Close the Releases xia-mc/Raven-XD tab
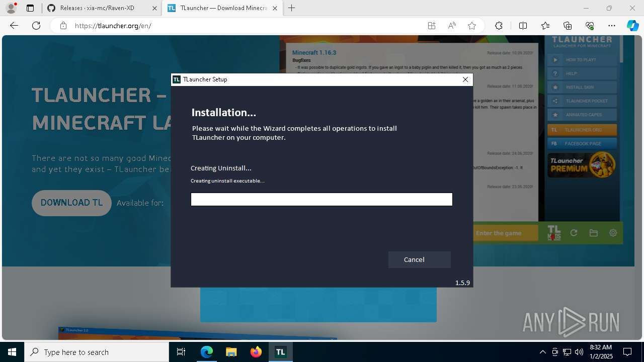This screenshot has height=362, width=644. point(153,8)
